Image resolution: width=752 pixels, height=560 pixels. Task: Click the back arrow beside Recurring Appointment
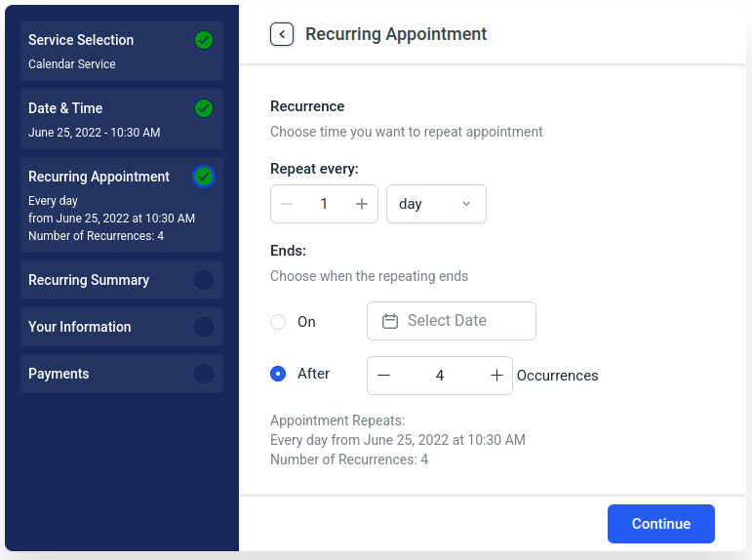[282, 34]
